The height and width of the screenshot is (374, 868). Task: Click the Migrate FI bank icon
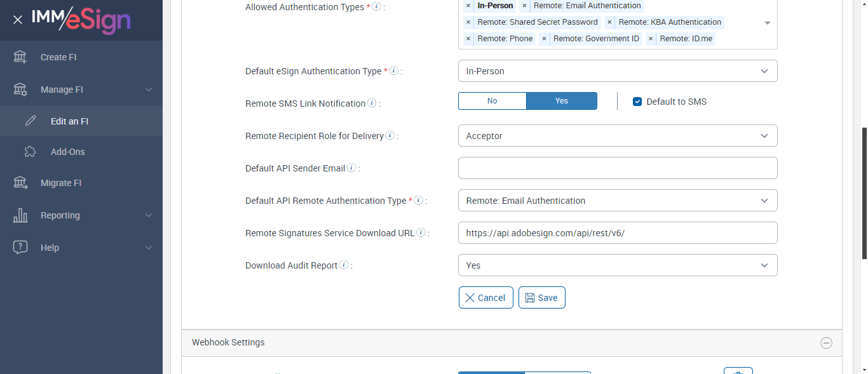tap(20, 183)
